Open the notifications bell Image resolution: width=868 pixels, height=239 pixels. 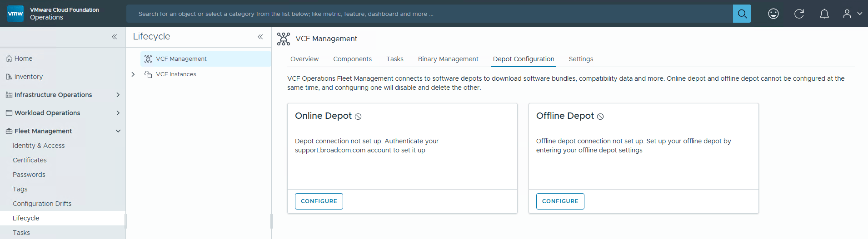click(x=824, y=14)
